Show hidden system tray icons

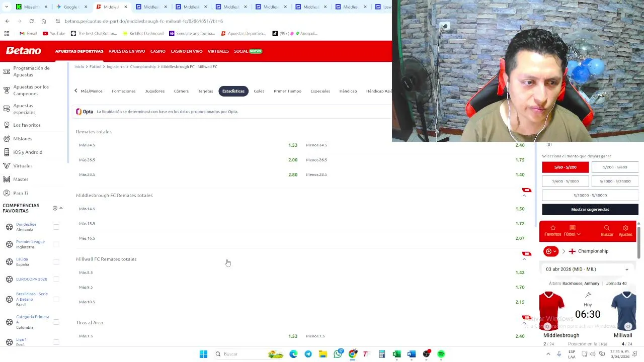pyautogui.click(x=548, y=354)
